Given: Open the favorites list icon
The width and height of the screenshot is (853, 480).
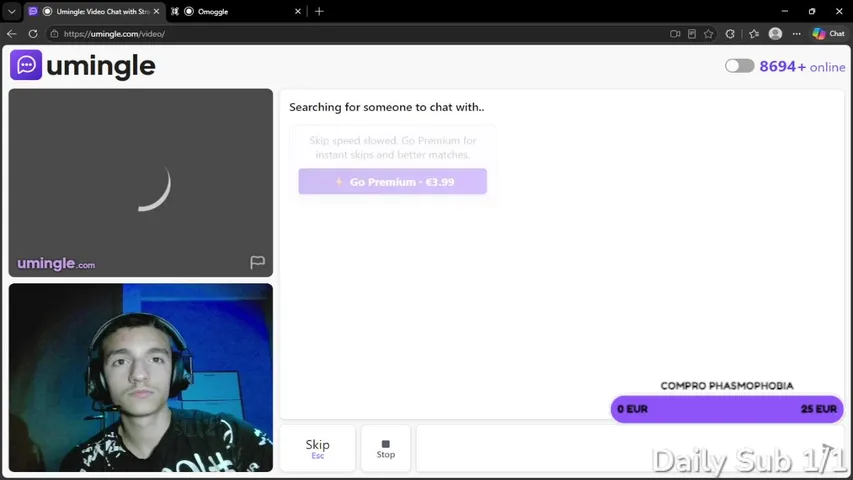Looking at the screenshot, I should click(754, 34).
